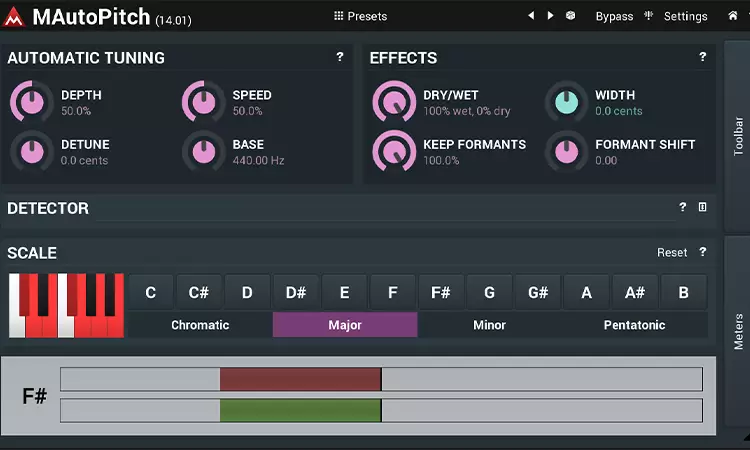Open Effects section help question mark

click(x=702, y=57)
